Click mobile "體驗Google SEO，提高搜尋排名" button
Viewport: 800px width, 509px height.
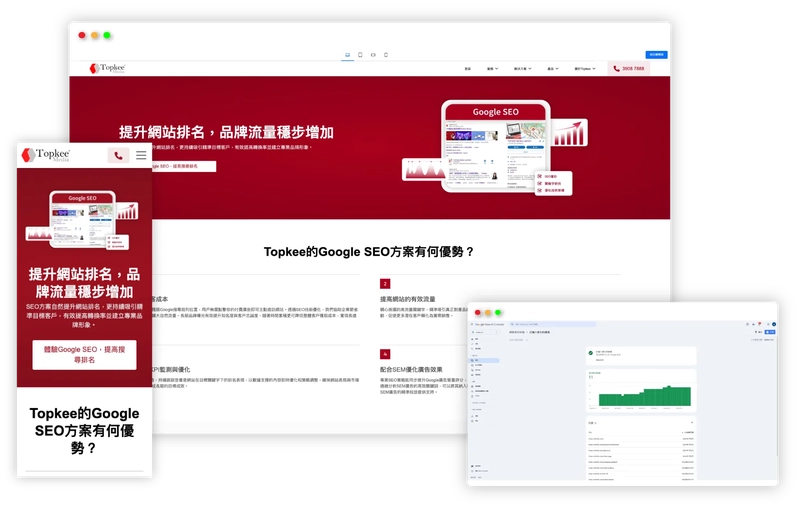tap(84, 354)
